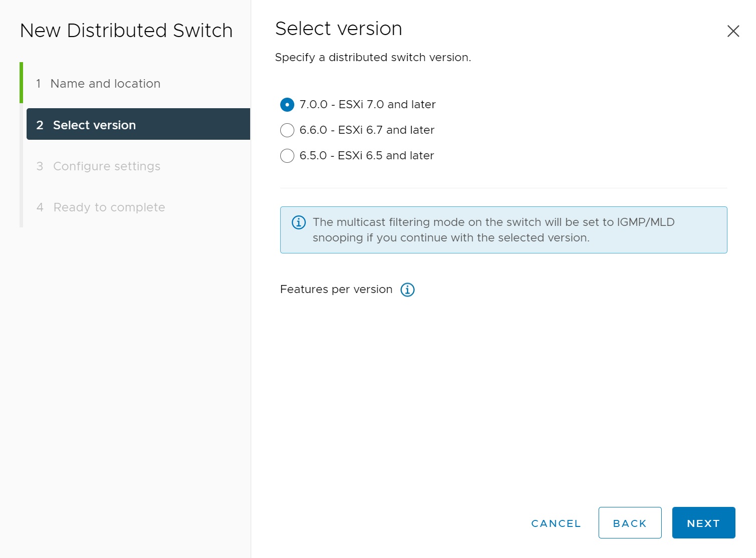Click the Features per version label
Screen dimensions: 756x558
pos(336,290)
